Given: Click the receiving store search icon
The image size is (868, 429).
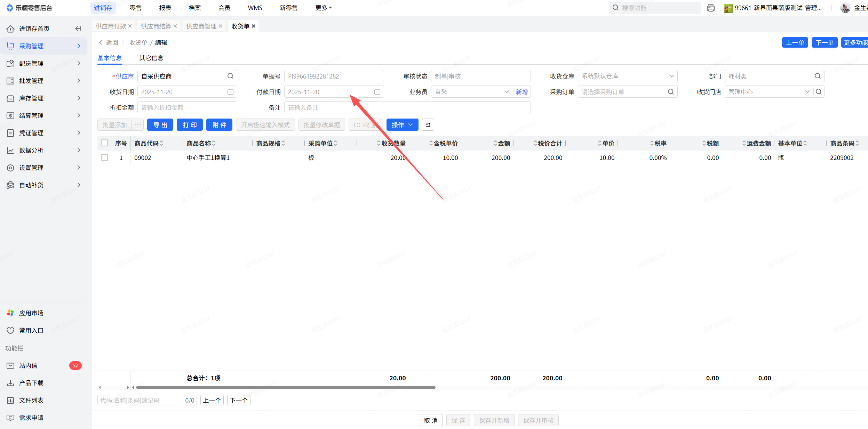Looking at the screenshot, I should [x=819, y=92].
